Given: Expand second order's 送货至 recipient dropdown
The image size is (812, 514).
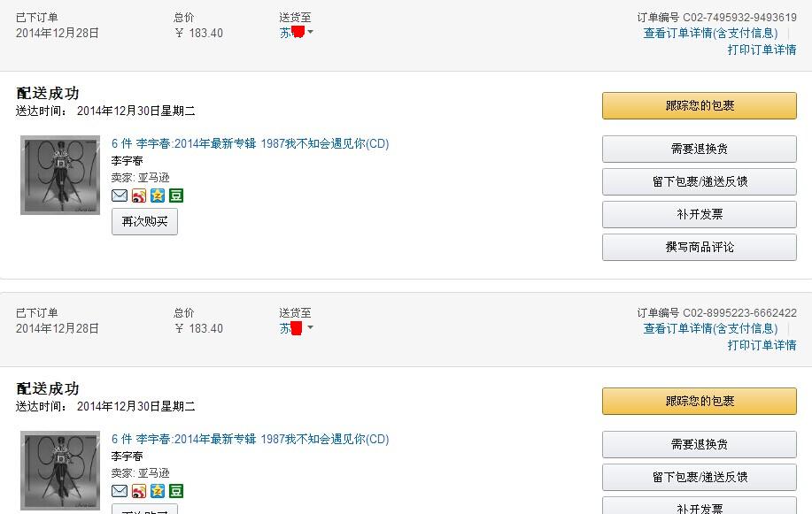Looking at the screenshot, I should click(x=310, y=328).
